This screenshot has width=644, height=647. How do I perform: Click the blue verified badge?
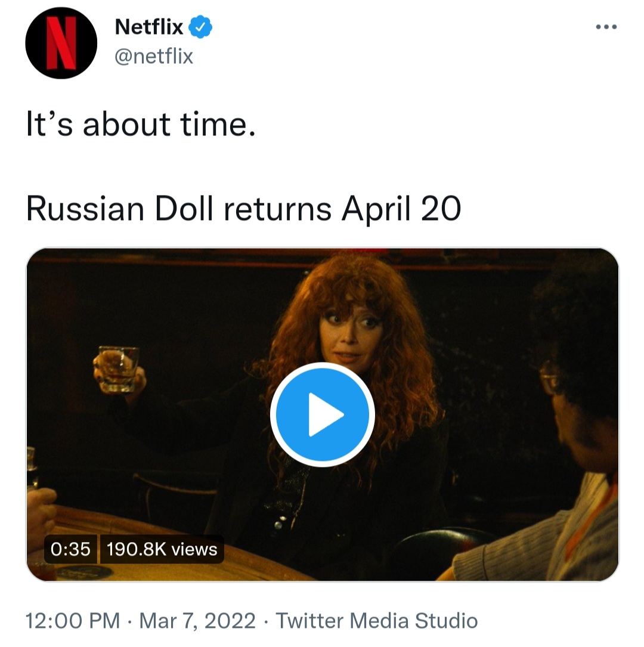tap(202, 27)
